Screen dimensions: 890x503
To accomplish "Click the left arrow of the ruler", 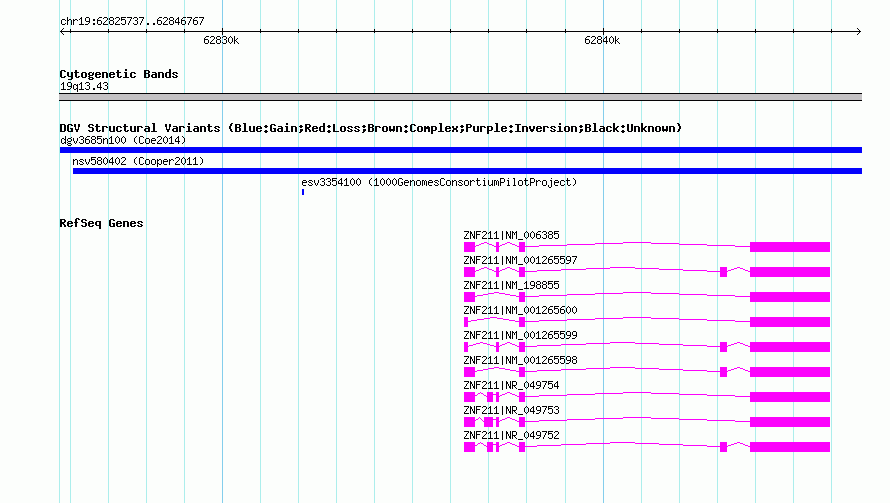I will [64, 31].
